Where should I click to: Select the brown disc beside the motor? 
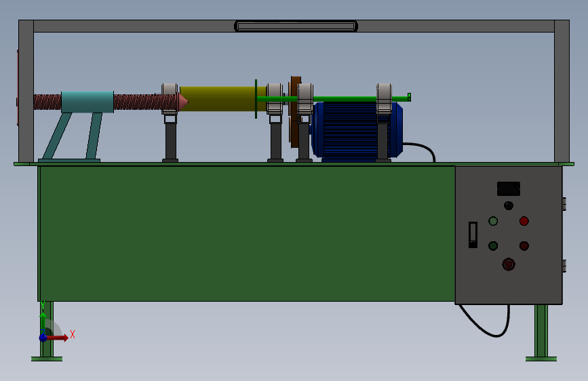pyautogui.click(x=295, y=112)
